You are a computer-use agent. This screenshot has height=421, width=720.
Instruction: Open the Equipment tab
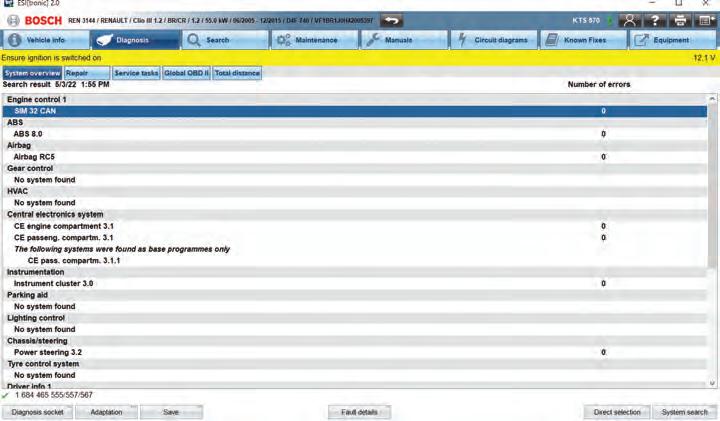click(673, 40)
